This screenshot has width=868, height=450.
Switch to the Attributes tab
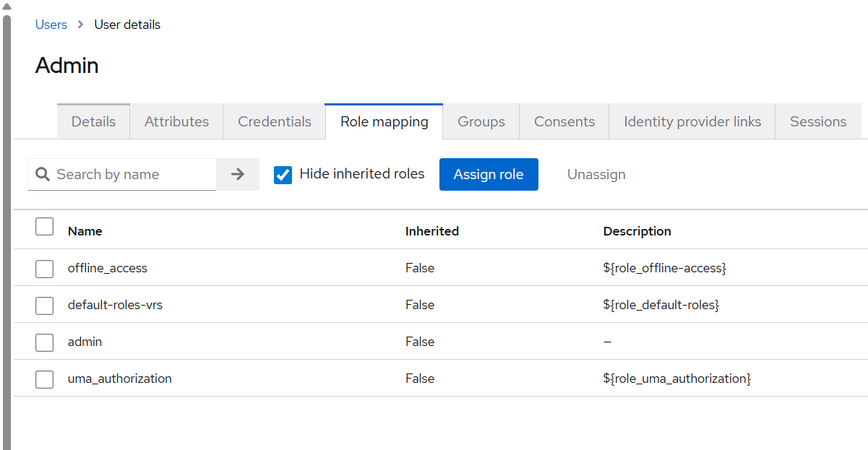click(176, 122)
